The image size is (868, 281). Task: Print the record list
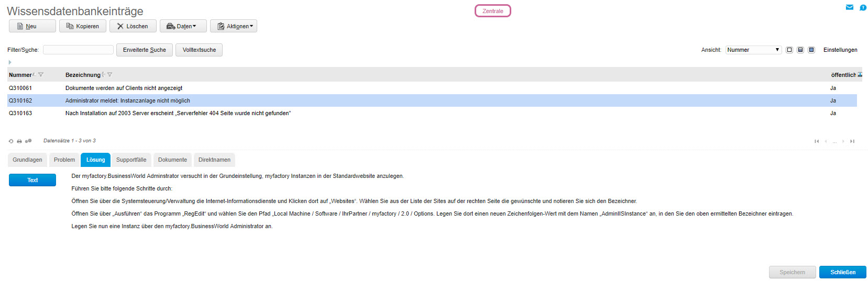click(x=19, y=141)
